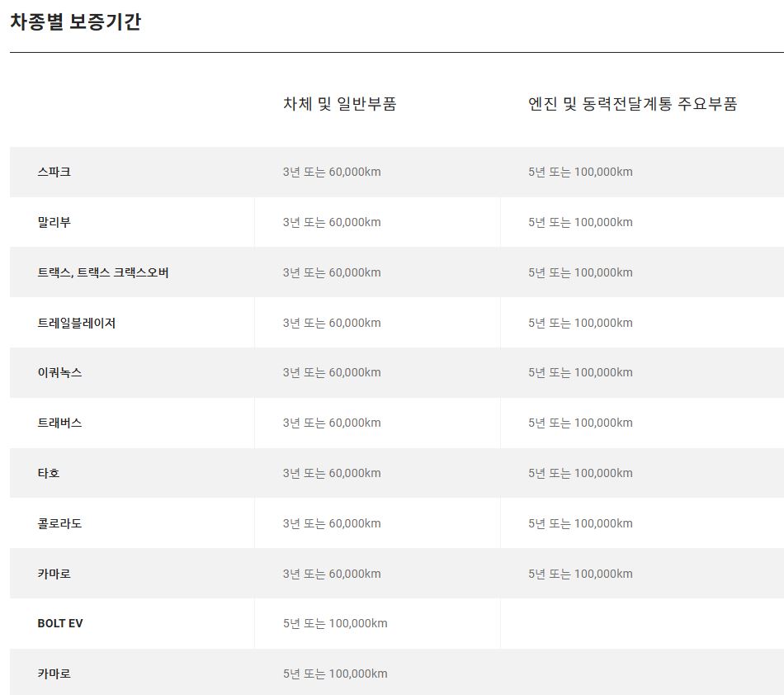Select the 트랙스, 트랙스 크랙스오버 row name

[x=103, y=272]
